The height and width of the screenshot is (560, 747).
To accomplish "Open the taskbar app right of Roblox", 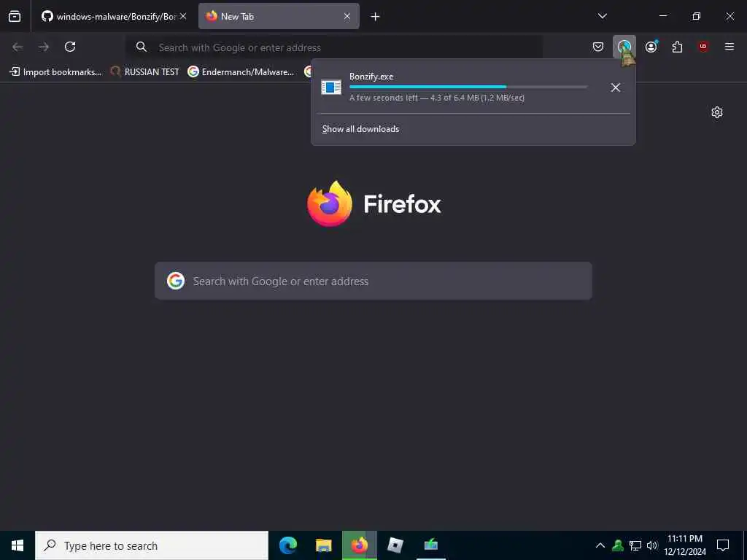I will tap(431, 545).
